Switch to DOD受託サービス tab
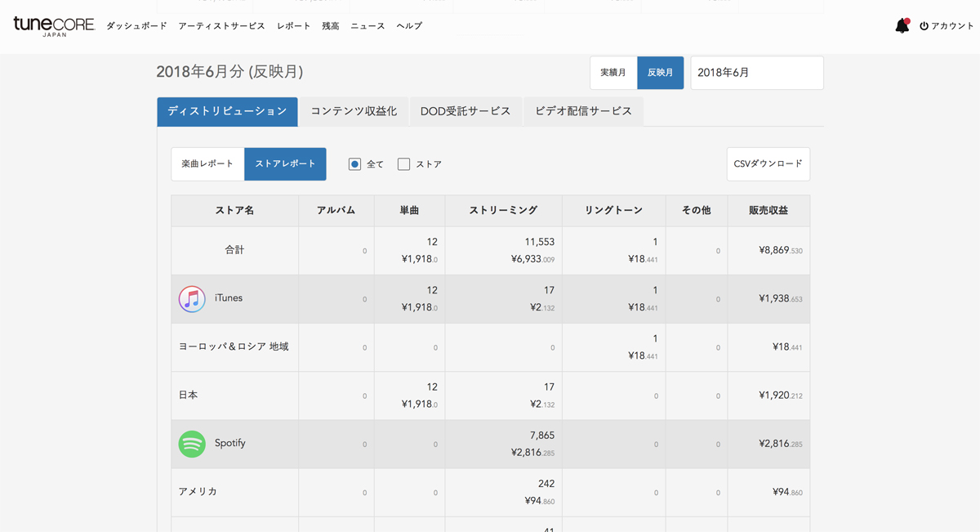This screenshot has height=532, width=980. click(x=465, y=111)
